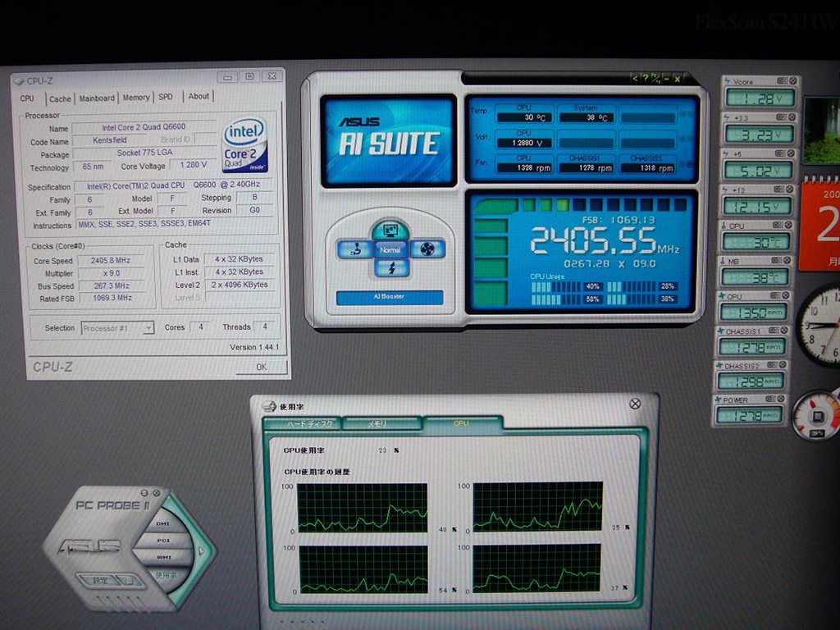This screenshot has height=630, width=840.
Task: Close the CHASSIS1 fan monitor panel
Action: point(784,331)
